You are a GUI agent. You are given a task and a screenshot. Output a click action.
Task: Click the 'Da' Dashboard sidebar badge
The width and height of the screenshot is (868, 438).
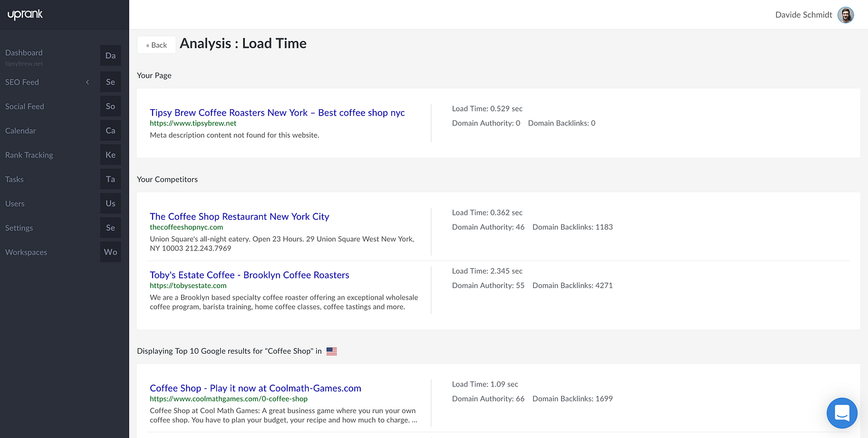110,55
